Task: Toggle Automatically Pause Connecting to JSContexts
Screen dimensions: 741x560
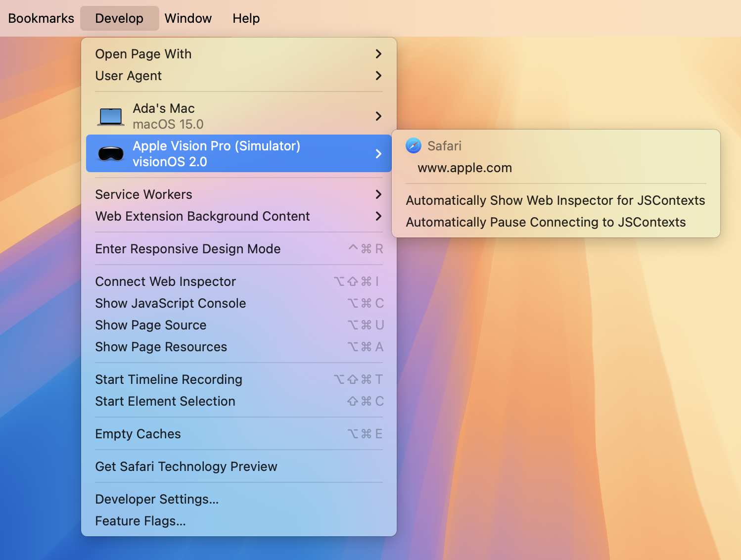Action: coord(556,222)
